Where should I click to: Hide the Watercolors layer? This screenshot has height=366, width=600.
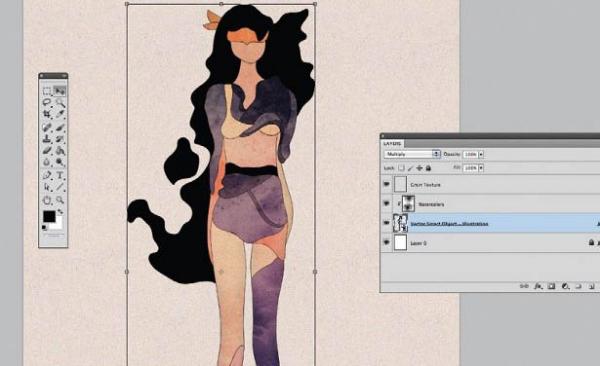(x=386, y=204)
